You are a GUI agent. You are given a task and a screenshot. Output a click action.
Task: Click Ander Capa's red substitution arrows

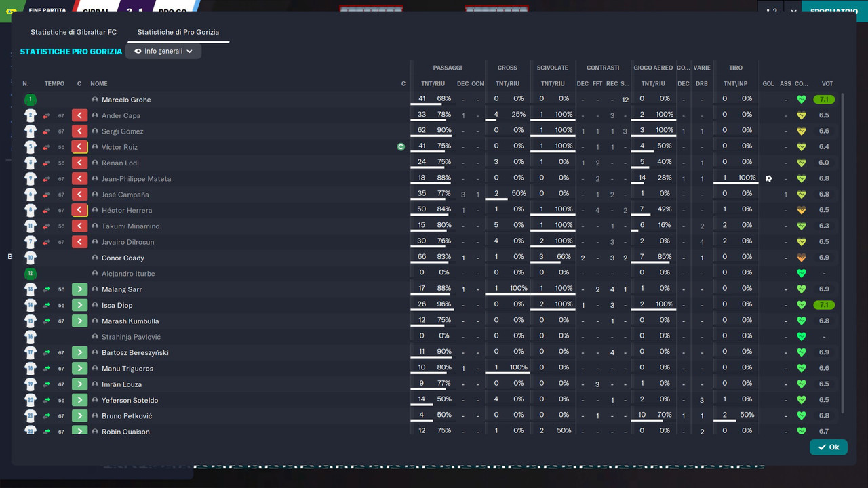[x=46, y=115]
